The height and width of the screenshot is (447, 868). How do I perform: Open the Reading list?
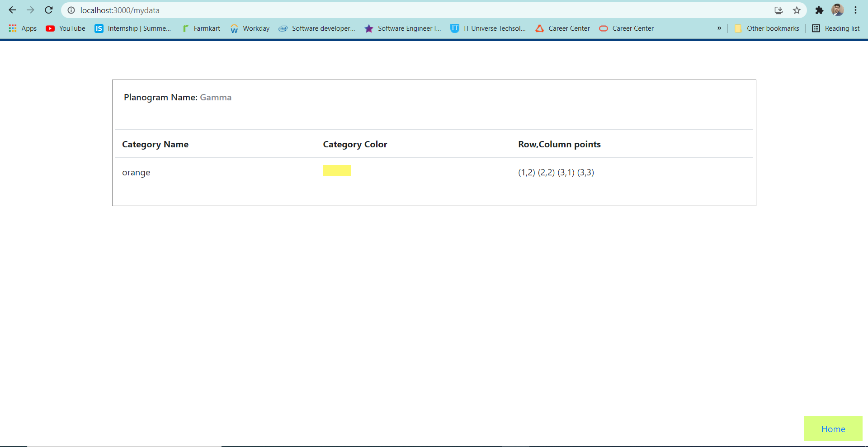point(836,28)
